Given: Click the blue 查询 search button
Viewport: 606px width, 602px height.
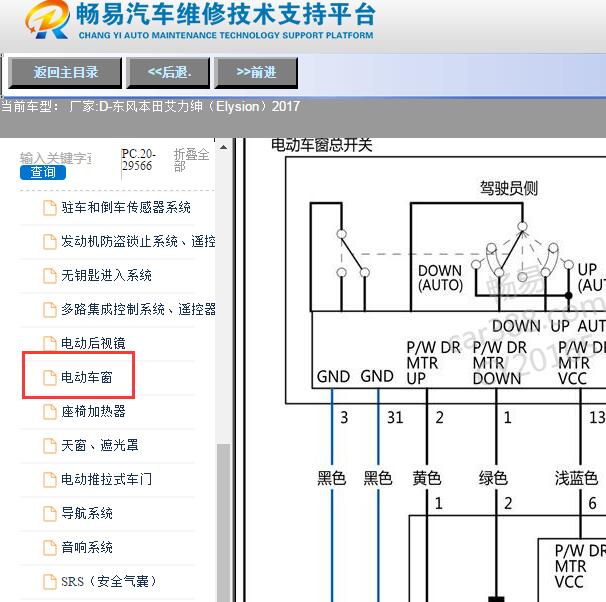Looking at the screenshot, I should pyautogui.click(x=43, y=172).
